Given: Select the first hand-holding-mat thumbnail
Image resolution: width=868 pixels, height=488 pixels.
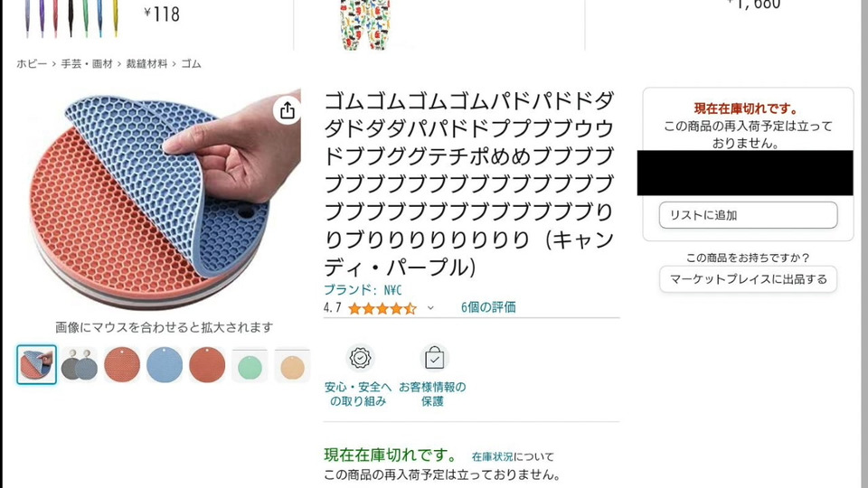Looking at the screenshot, I should 36,364.
